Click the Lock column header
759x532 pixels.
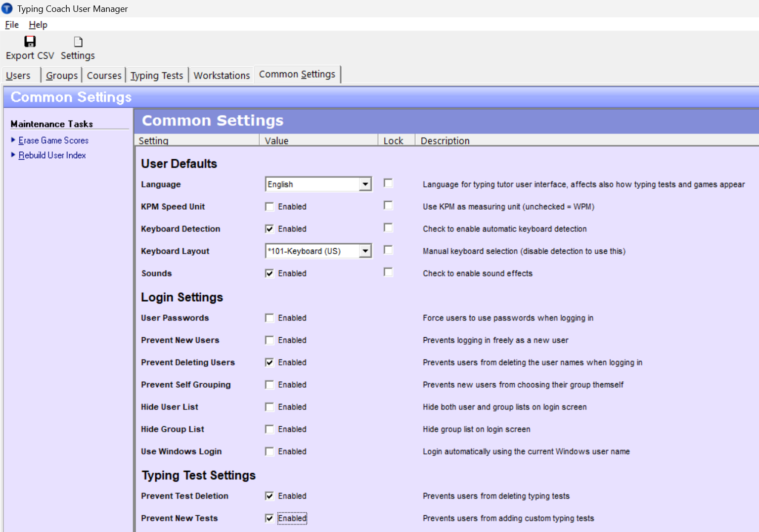[397, 140]
